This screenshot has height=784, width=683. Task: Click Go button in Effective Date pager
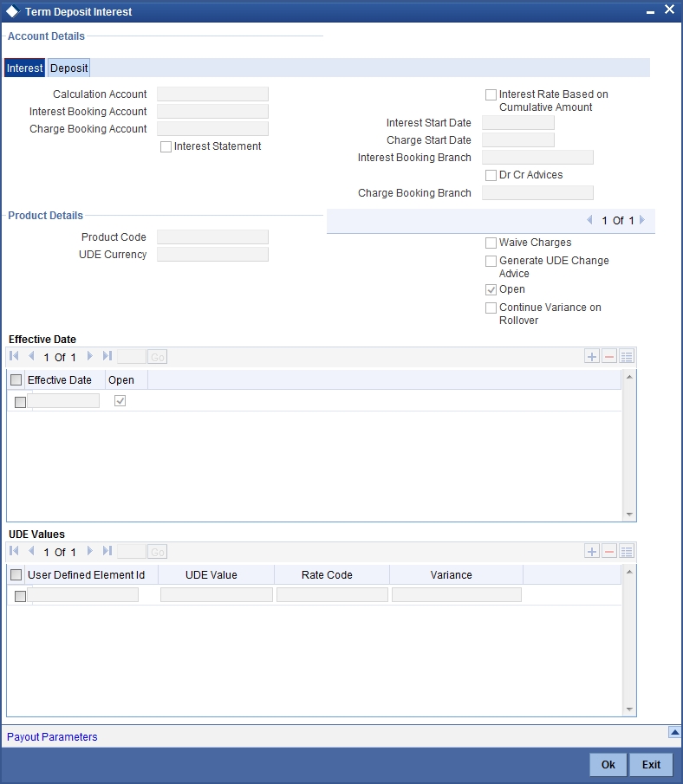click(x=157, y=357)
